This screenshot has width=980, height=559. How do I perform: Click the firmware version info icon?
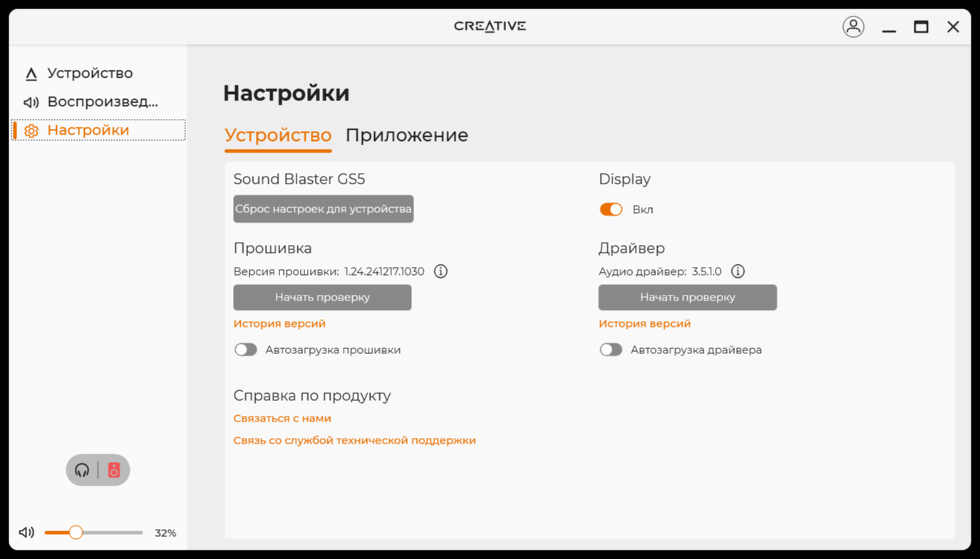[440, 271]
